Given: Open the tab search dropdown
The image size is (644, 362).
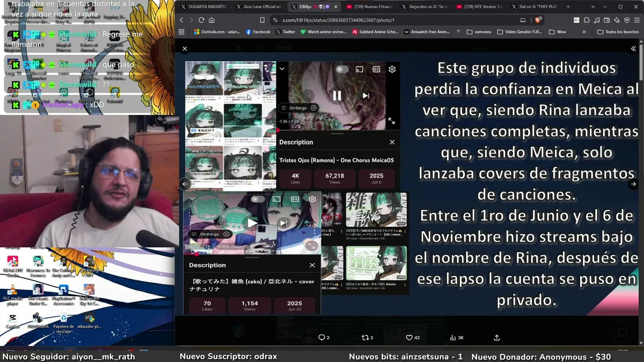Looking at the screenshot, I should coord(593,7).
